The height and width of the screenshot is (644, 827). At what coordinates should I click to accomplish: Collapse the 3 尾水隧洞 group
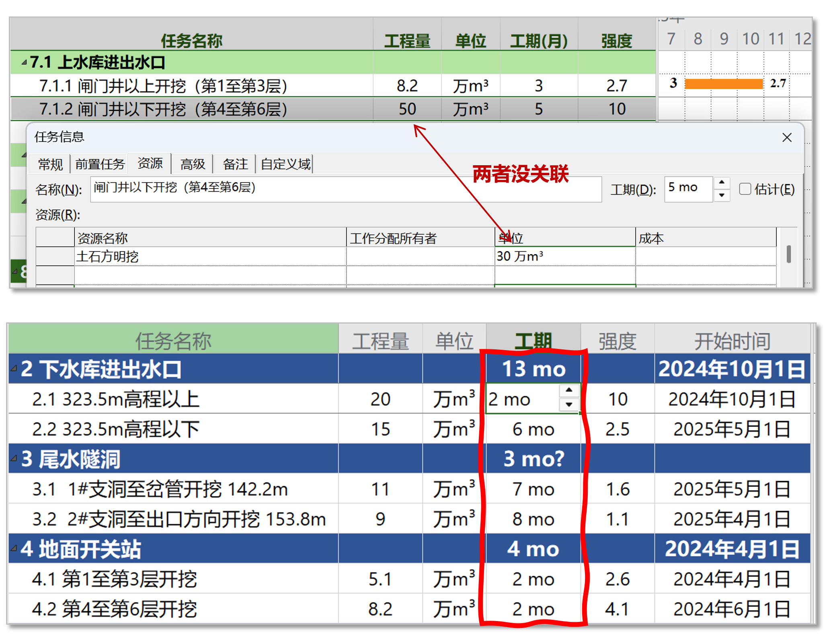14,458
